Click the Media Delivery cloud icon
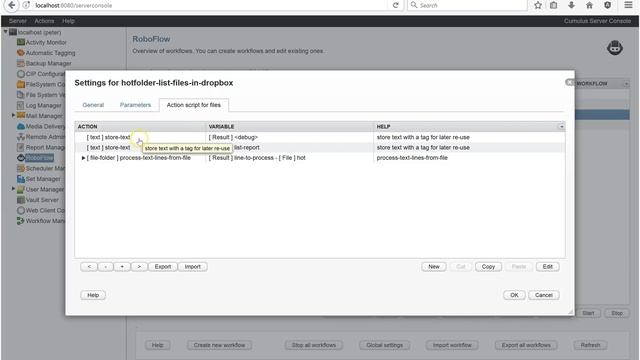The width and height of the screenshot is (640, 360). [21, 127]
